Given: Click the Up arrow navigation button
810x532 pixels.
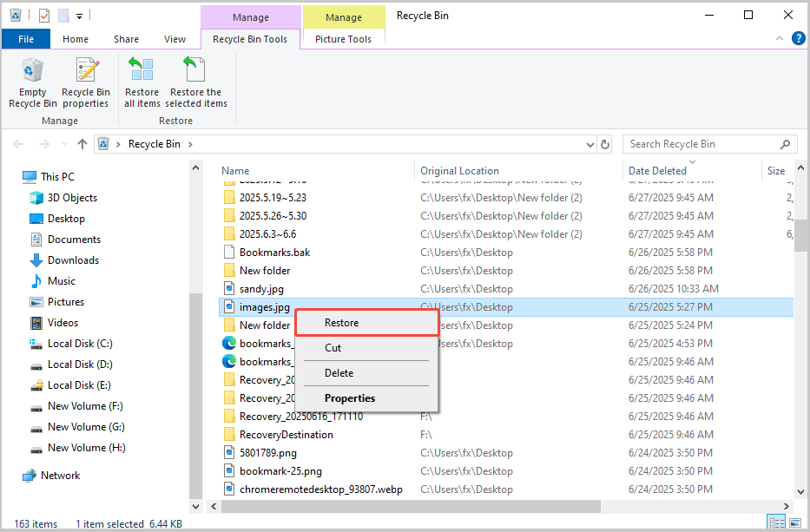Looking at the screenshot, I should 82,144.
